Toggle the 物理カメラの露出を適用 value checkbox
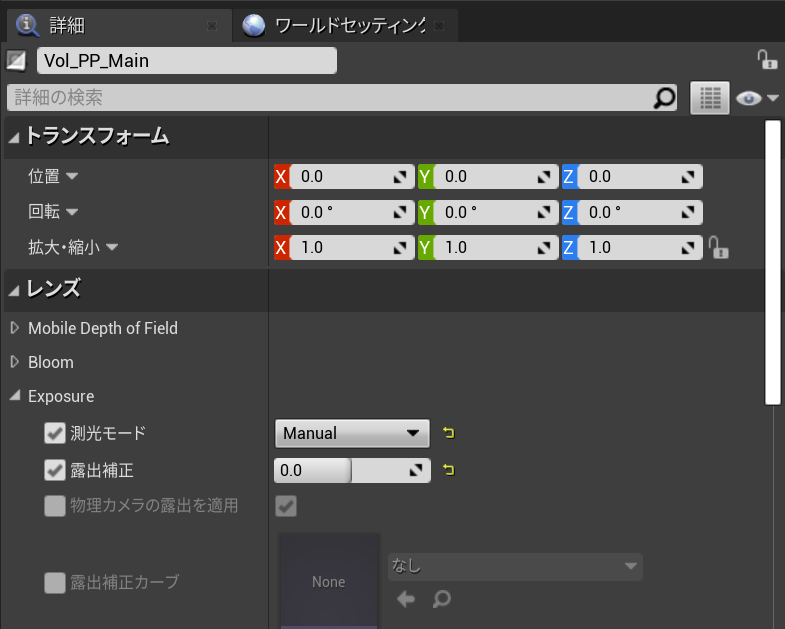The image size is (785, 629). point(286,506)
